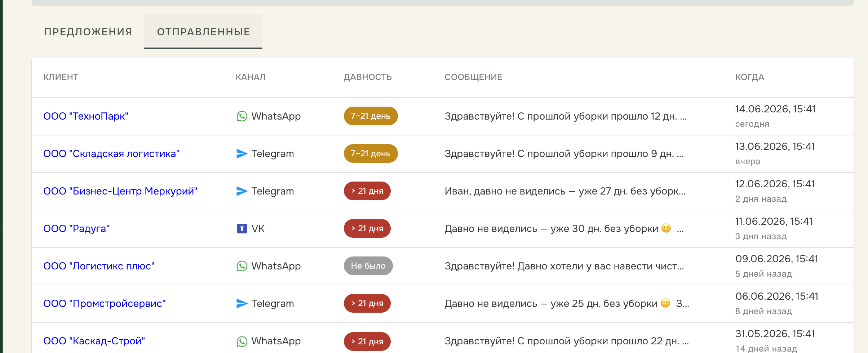This screenshot has height=353, width=868.
Task: Open client ООО "Радуга"
Action: pyautogui.click(x=76, y=229)
